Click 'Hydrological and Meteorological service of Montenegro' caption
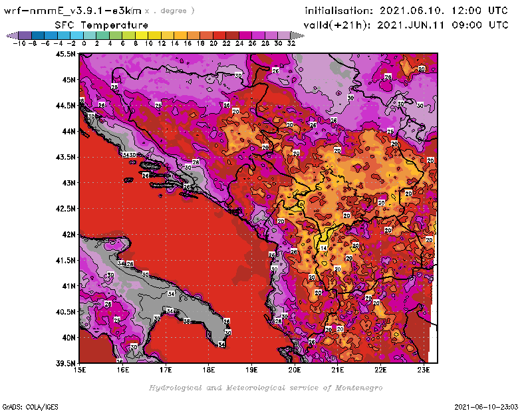 click(x=265, y=388)
